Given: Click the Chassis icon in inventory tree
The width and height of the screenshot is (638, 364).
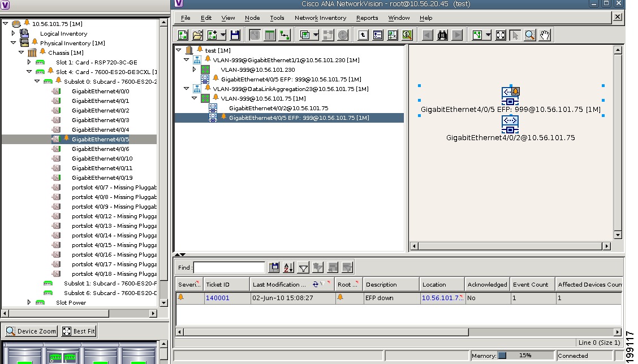Looking at the screenshot, I should [32, 53].
